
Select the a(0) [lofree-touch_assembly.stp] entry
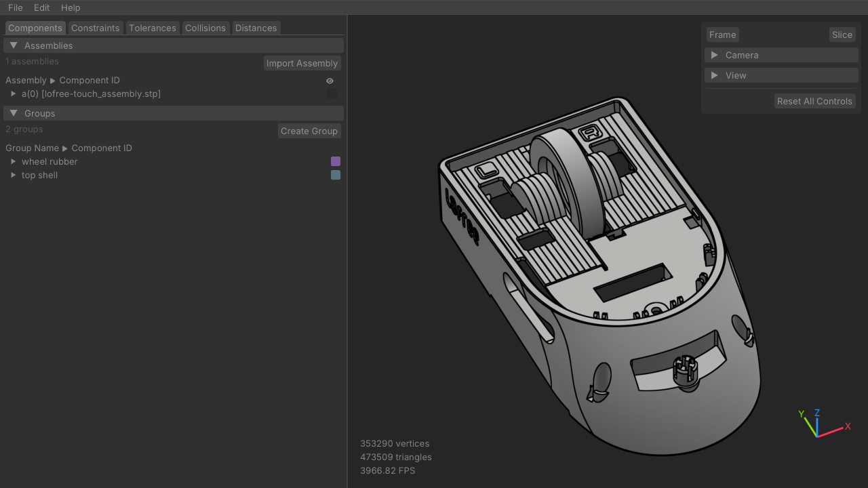[91, 94]
